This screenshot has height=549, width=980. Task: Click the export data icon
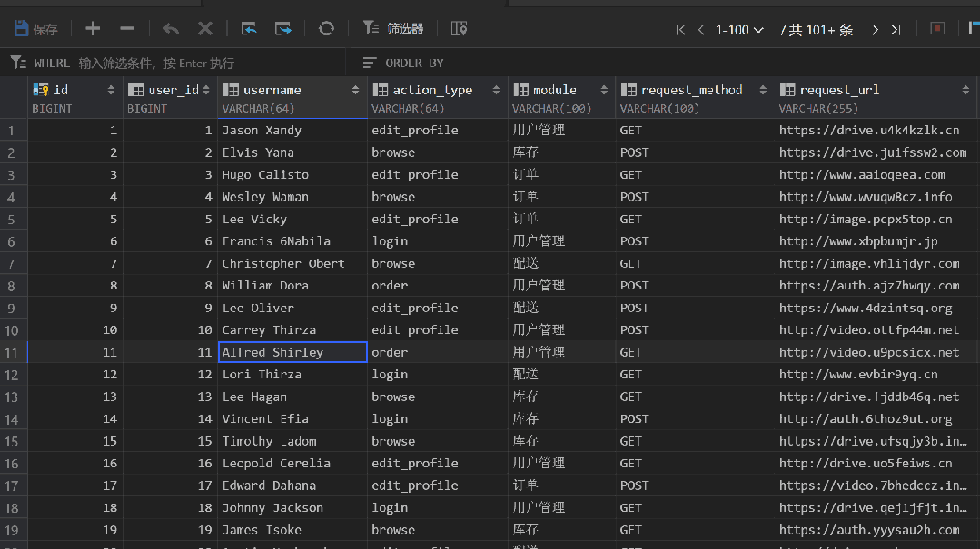click(x=283, y=29)
